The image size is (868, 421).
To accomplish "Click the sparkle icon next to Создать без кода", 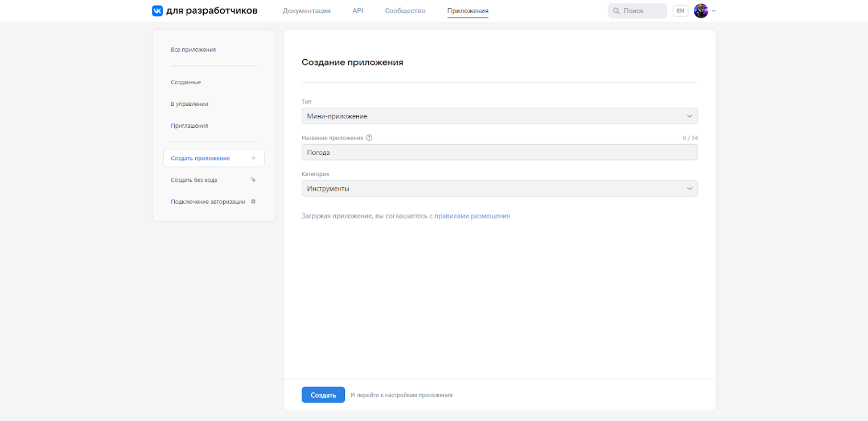I will pyautogui.click(x=253, y=180).
